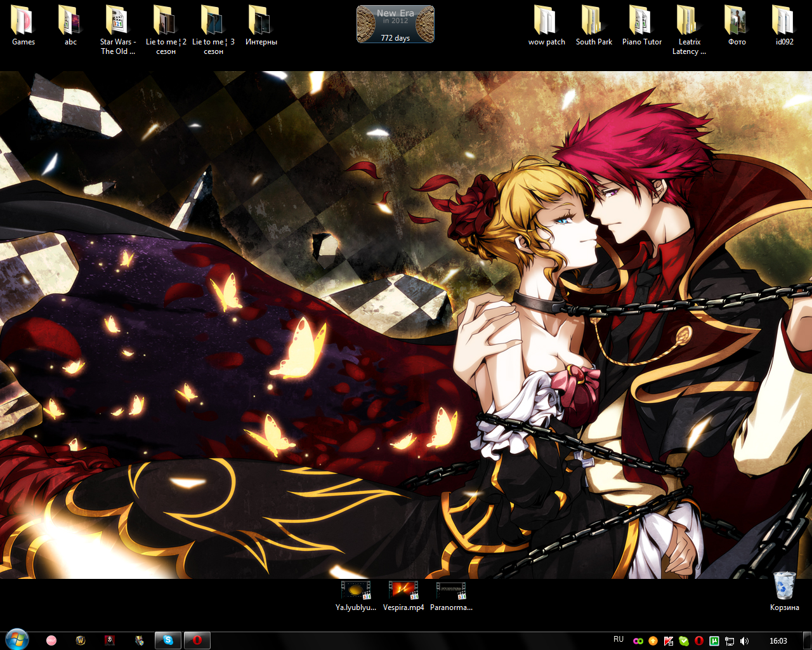The width and height of the screenshot is (812, 650).
Task: Launch World of Warcraft from the taskbar
Action: pyautogui.click(x=81, y=640)
